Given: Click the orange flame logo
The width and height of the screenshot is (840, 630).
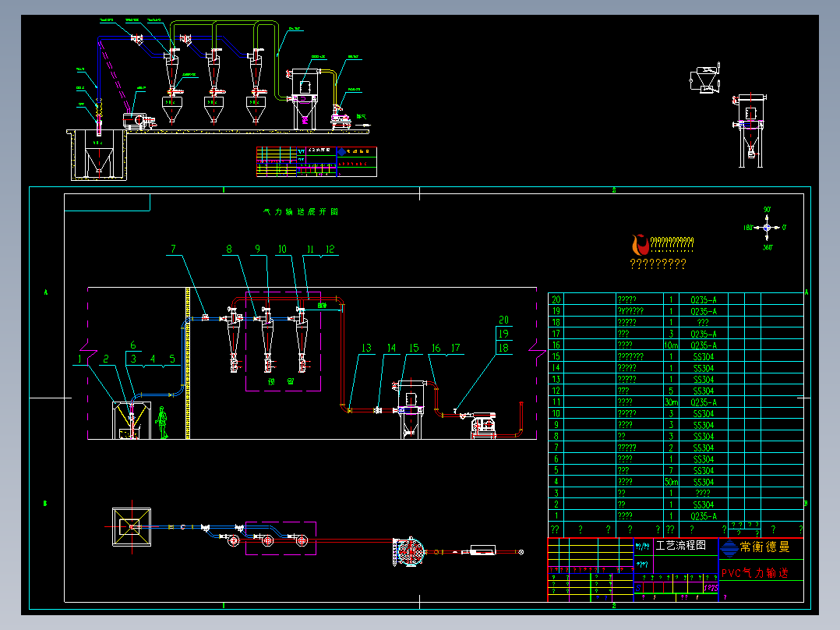Looking at the screenshot, I should pos(640,245).
